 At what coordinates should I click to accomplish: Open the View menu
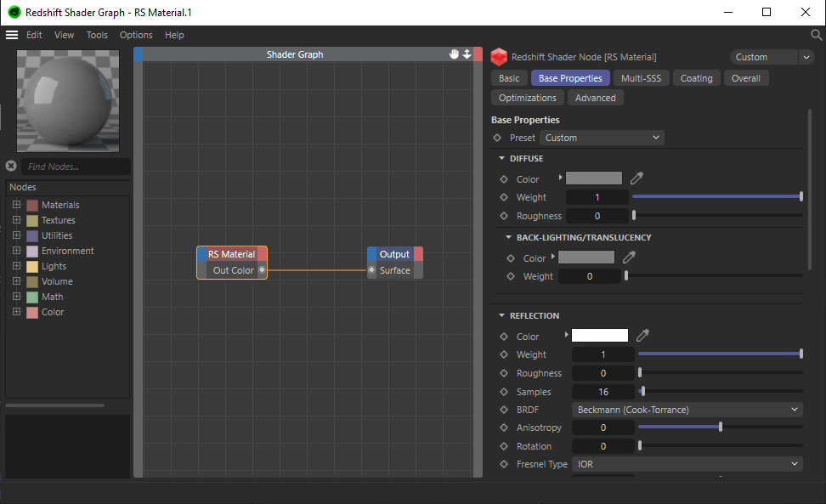click(x=65, y=35)
